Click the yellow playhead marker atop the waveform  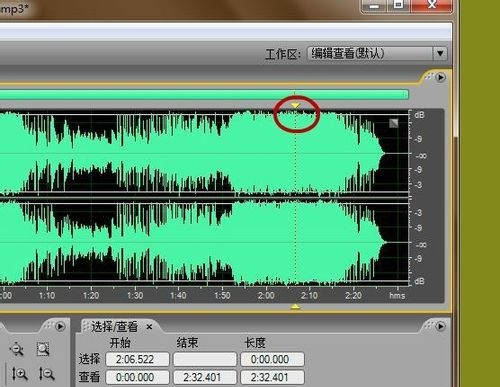(295, 105)
